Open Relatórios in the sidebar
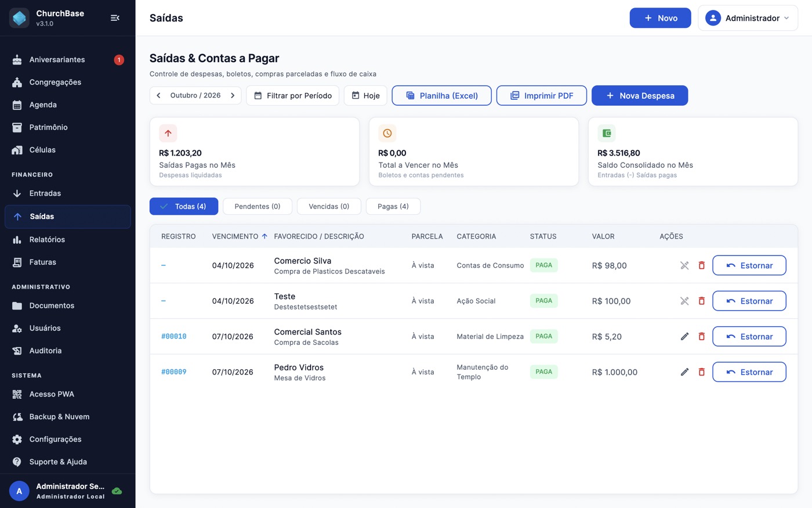The image size is (812, 508). click(x=68, y=240)
